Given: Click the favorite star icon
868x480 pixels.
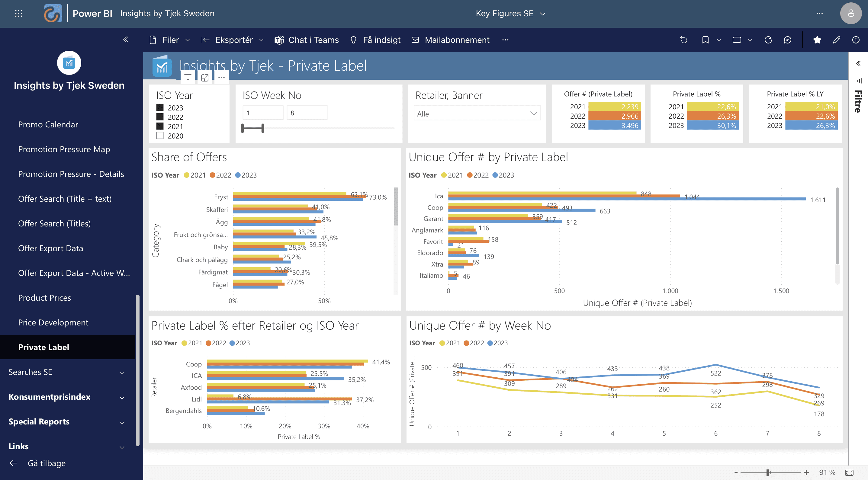Looking at the screenshot, I should tap(817, 40).
